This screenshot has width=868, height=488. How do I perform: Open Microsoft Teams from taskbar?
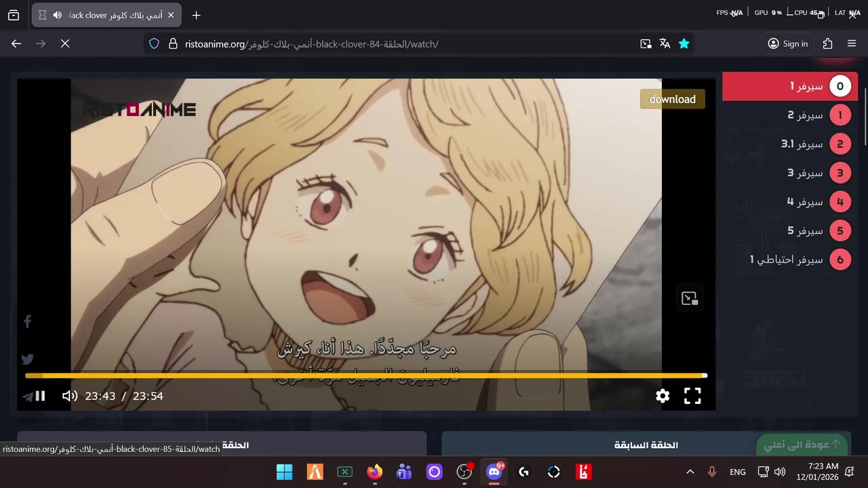(404, 472)
